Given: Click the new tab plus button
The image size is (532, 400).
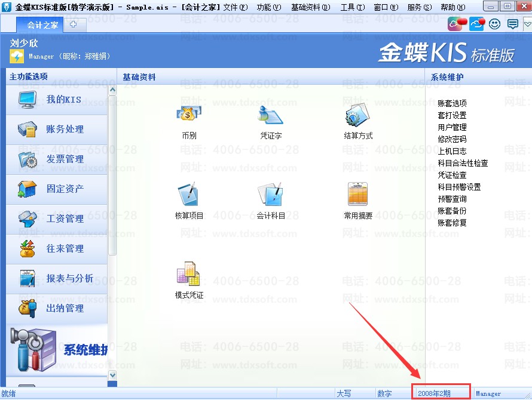Looking at the screenshot, I should 74,24.
